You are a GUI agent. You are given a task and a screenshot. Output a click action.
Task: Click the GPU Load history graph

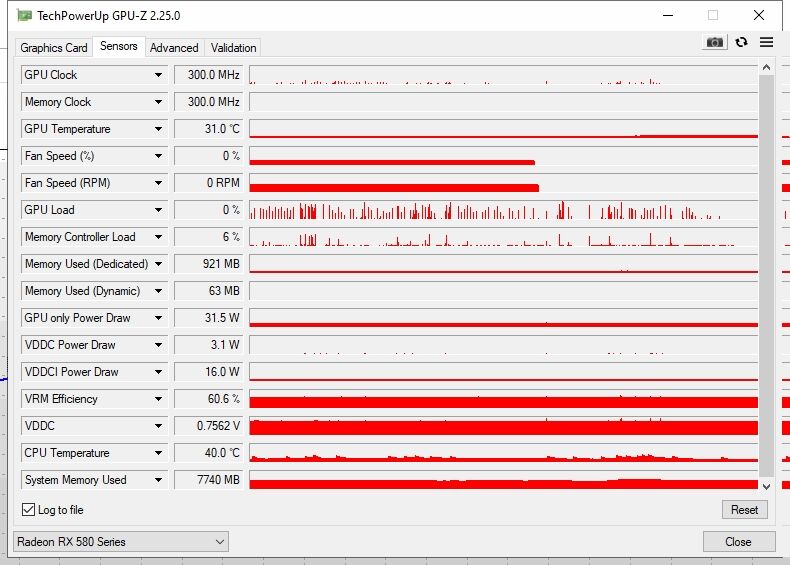pyautogui.click(x=504, y=210)
